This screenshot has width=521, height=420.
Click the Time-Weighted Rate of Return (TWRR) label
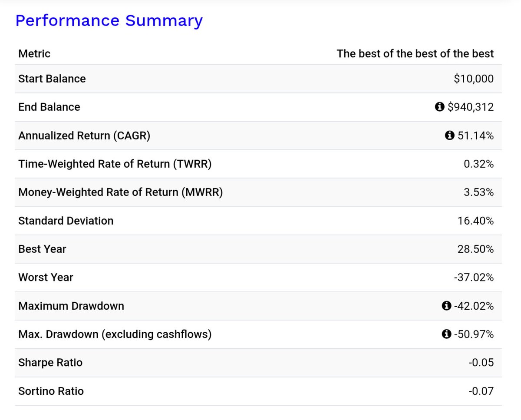coord(115,164)
